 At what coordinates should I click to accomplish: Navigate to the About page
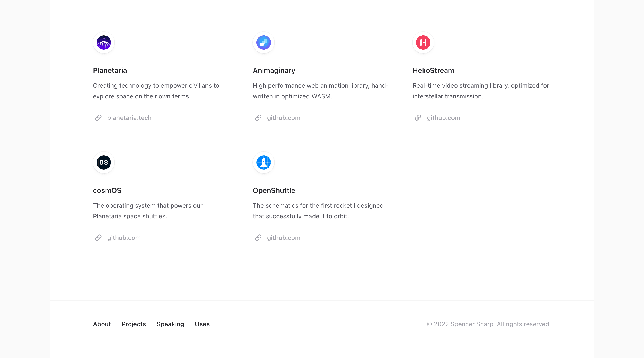tap(102, 324)
